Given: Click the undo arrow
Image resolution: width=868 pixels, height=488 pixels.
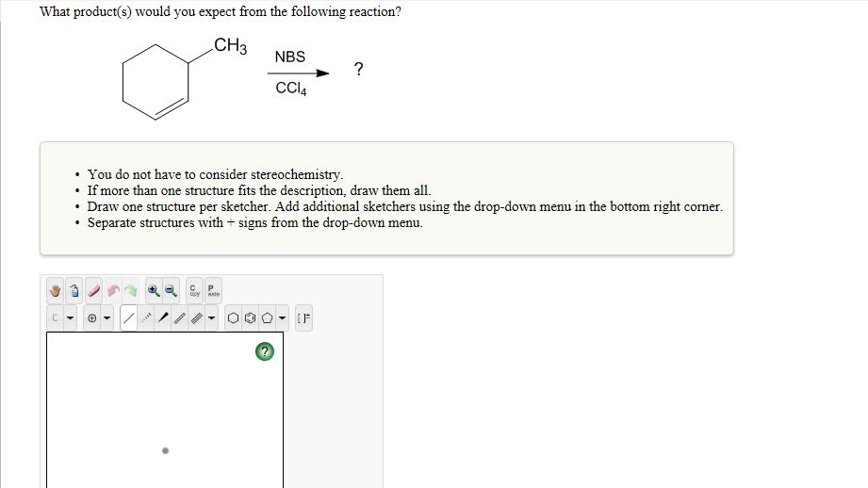Looking at the screenshot, I should (x=113, y=290).
